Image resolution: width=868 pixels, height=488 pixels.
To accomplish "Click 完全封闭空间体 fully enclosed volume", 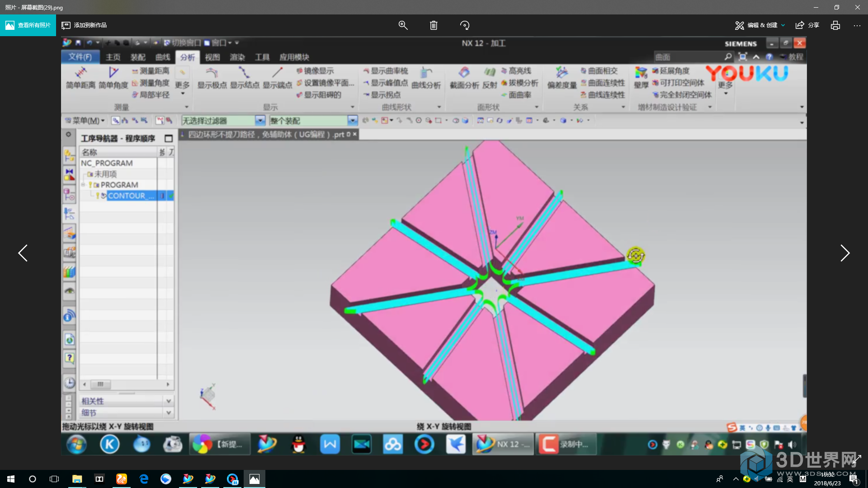I will tap(682, 95).
